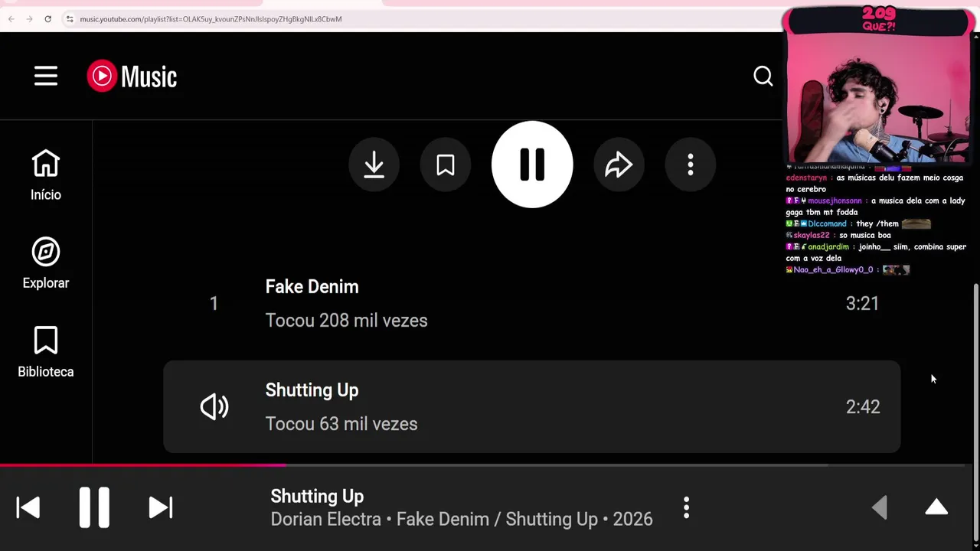Viewport: 980px width, 551px height.
Task: Click the browser address bar URL
Action: click(x=211, y=19)
